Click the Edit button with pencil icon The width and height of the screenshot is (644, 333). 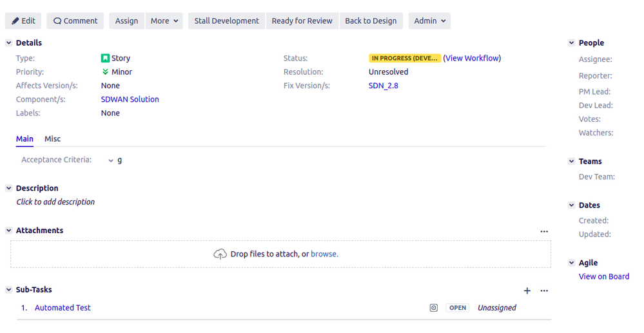[x=23, y=21]
